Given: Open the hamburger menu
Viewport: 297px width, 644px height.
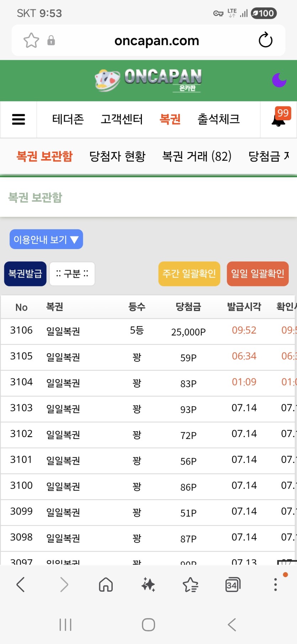Looking at the screenshot, I should point(18,119).
